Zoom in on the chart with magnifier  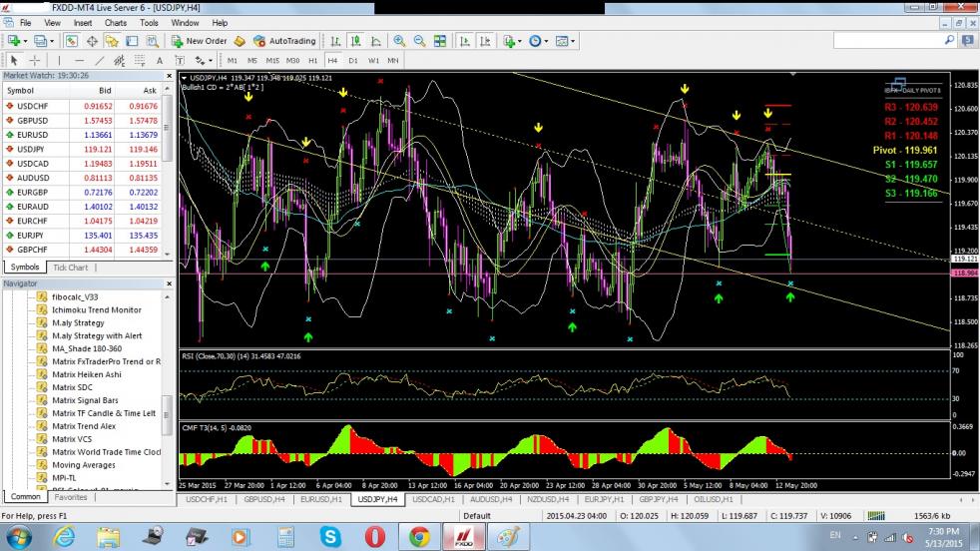pos(399,41)
